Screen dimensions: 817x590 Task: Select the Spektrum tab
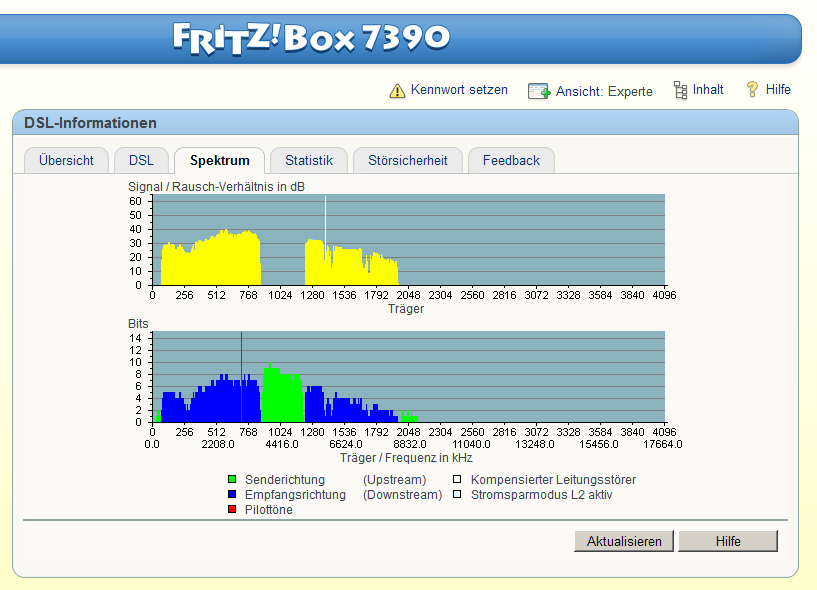point(219,160)
